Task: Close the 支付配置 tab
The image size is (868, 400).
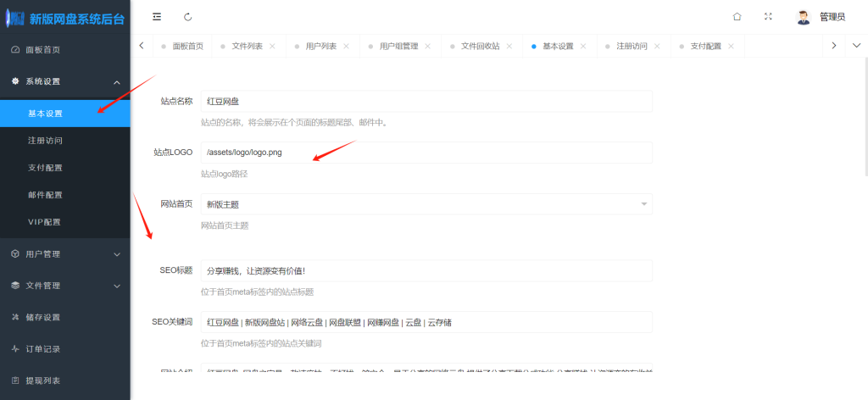Action: [731, 46]
